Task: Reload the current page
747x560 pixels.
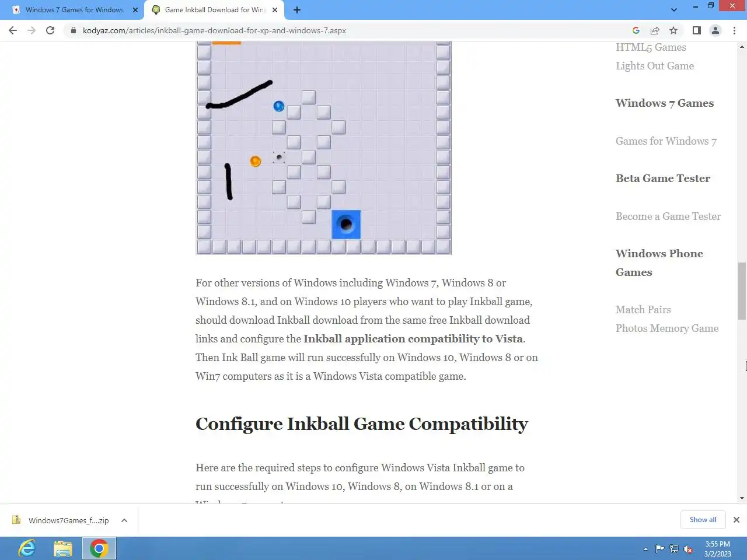Action: pos(50,30)
